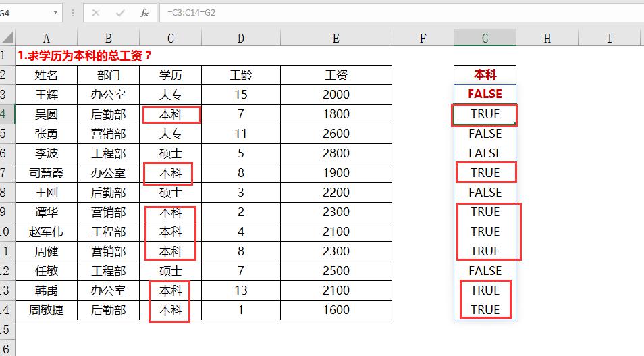Select column B header
Viewport: 644px width, 356px height.
(x=109, y=39)
